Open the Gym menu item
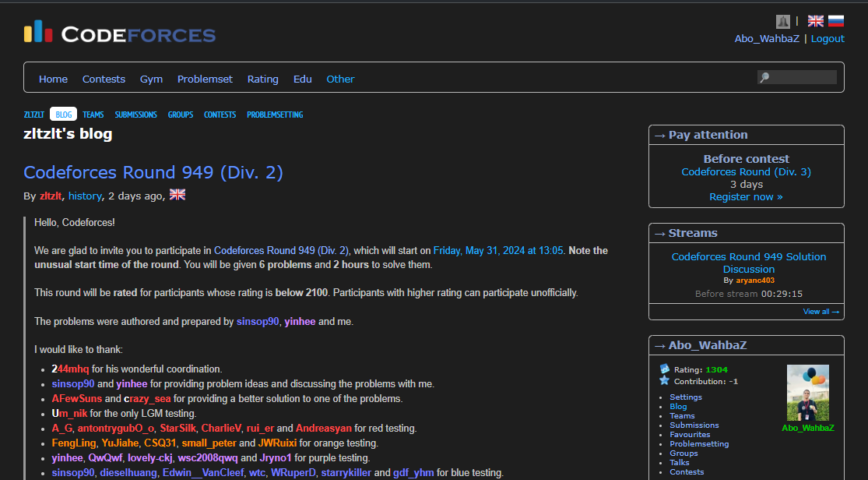 pyautogui.click(x=151, y=79)
